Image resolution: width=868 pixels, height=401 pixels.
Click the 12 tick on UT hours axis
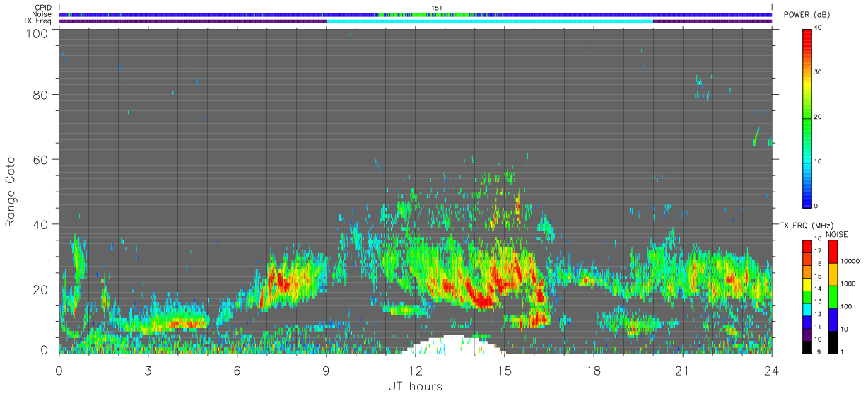416,370
